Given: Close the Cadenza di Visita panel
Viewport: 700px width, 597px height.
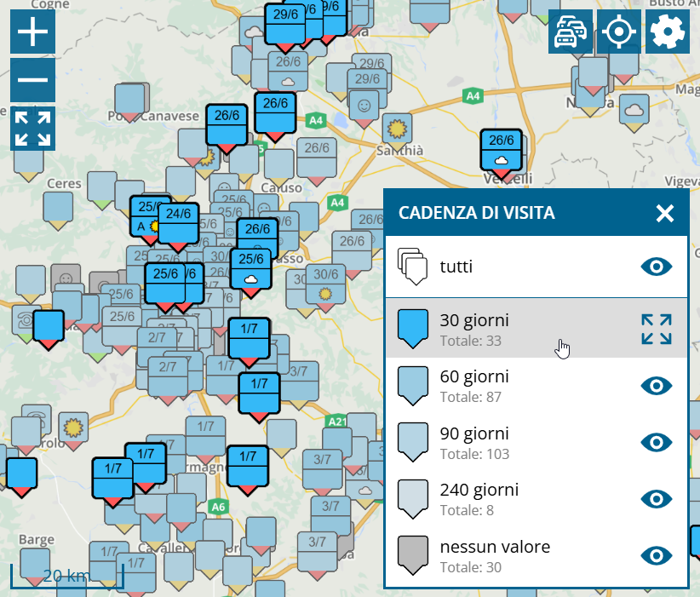Looking at the screenshot, I should [x=665, y=213].
